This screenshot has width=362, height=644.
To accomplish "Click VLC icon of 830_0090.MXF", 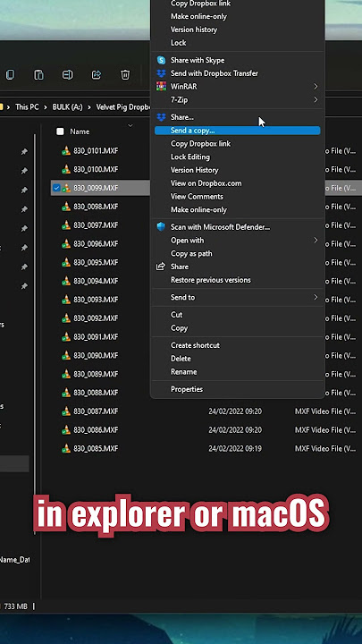I will point(66,355).
